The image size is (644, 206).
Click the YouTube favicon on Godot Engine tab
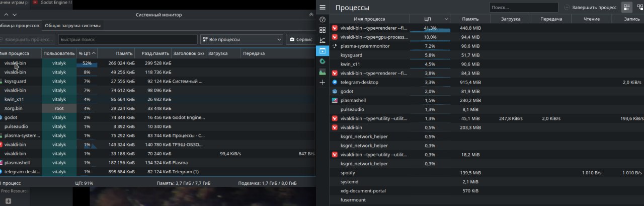(x=35, y=3)
